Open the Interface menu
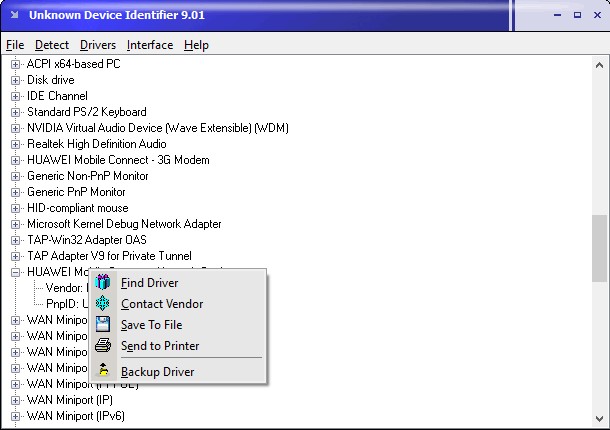Viewport: 610px width, 430px height. tap(150, 45)
